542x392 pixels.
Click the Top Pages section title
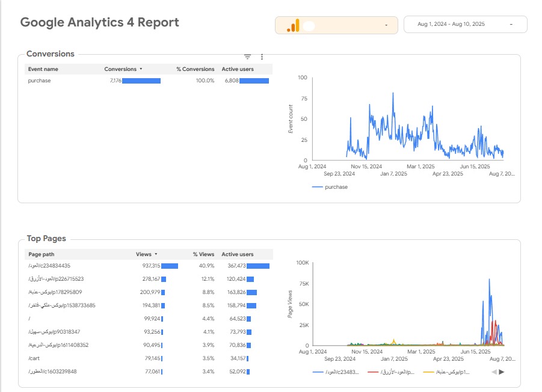point(46,238)
